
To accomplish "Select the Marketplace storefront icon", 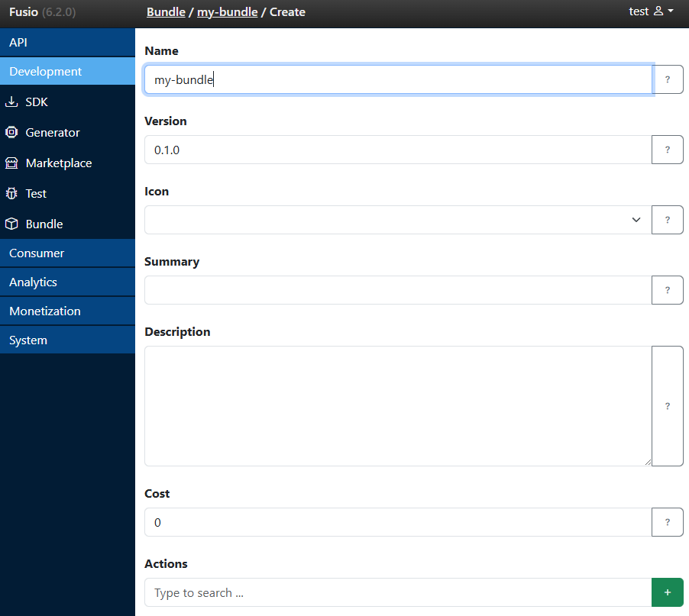I will click(x=12, y=162).
